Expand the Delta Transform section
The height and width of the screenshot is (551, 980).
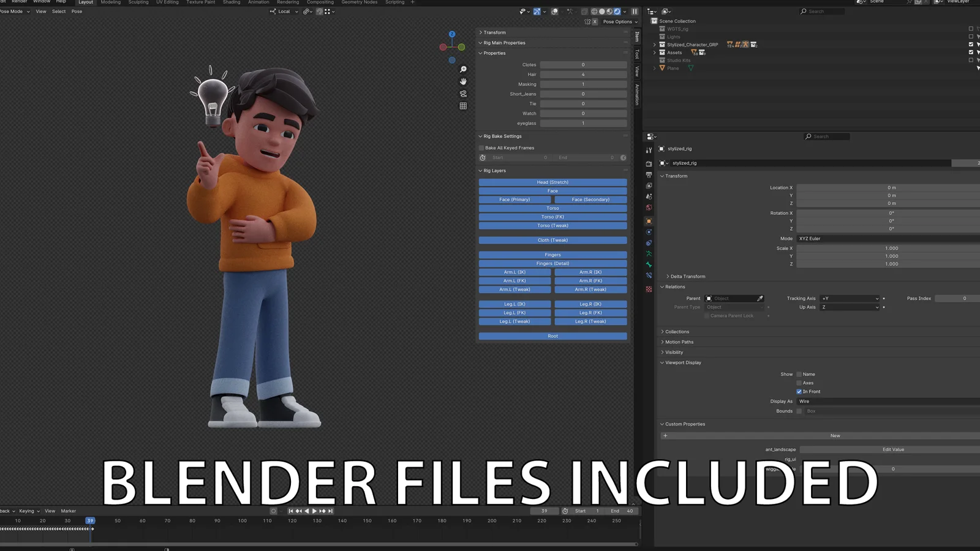click(686, 276)
